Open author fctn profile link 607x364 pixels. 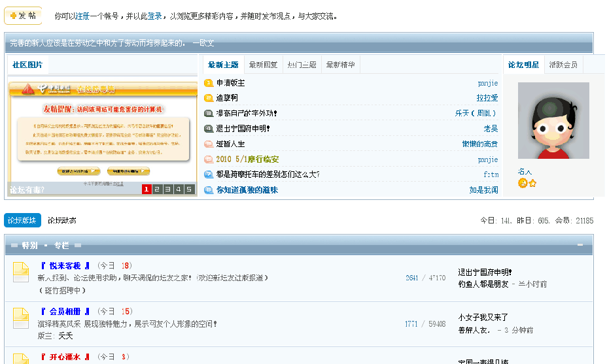point(491,174)
